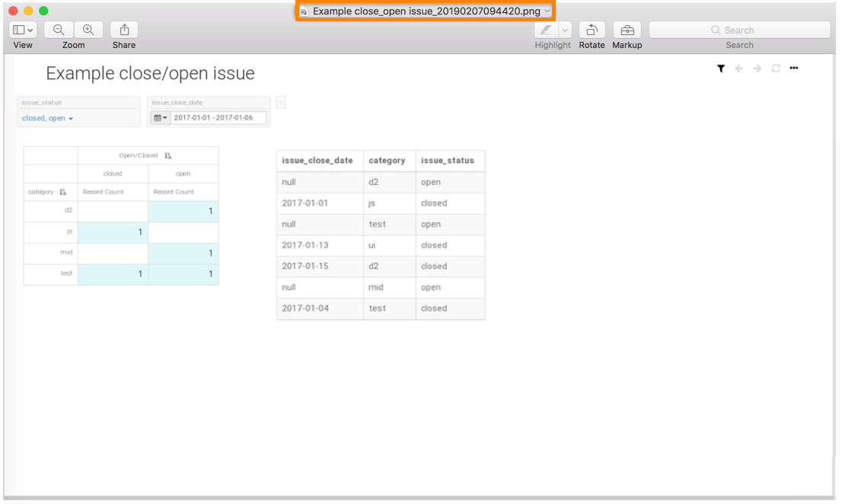Open the 'closed, open' issue_status dropdown
The width and height of the screenshot is (842, 504).
[x=48, y=119]
